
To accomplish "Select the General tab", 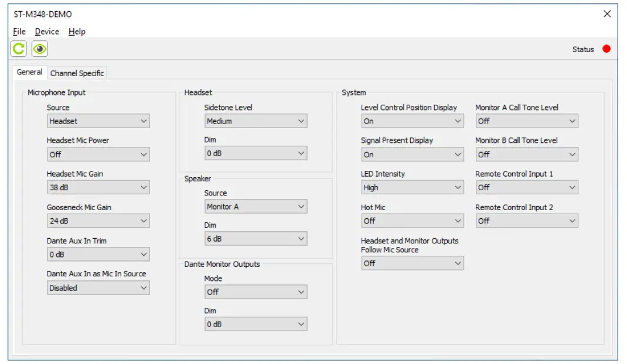I will coord(29,73).
